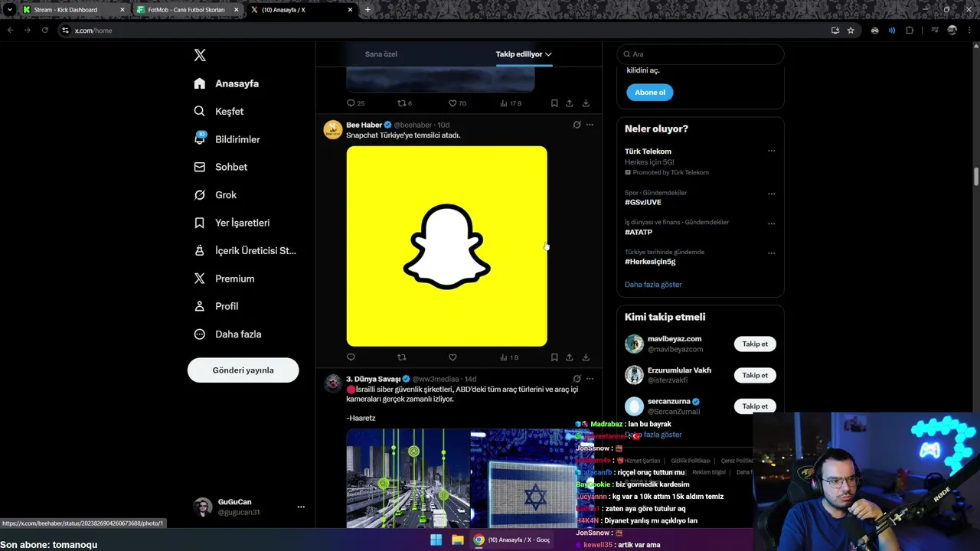Switch to Stream - Kick Dashboard tab
The image size is (980, 551).
73,10
